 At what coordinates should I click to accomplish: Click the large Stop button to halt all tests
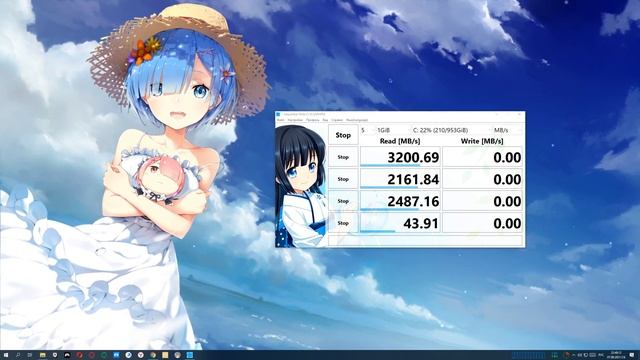click(x=343, y=135)
